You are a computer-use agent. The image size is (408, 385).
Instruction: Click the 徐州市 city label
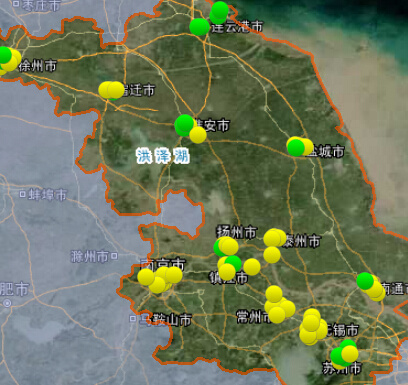pos(37,66)
